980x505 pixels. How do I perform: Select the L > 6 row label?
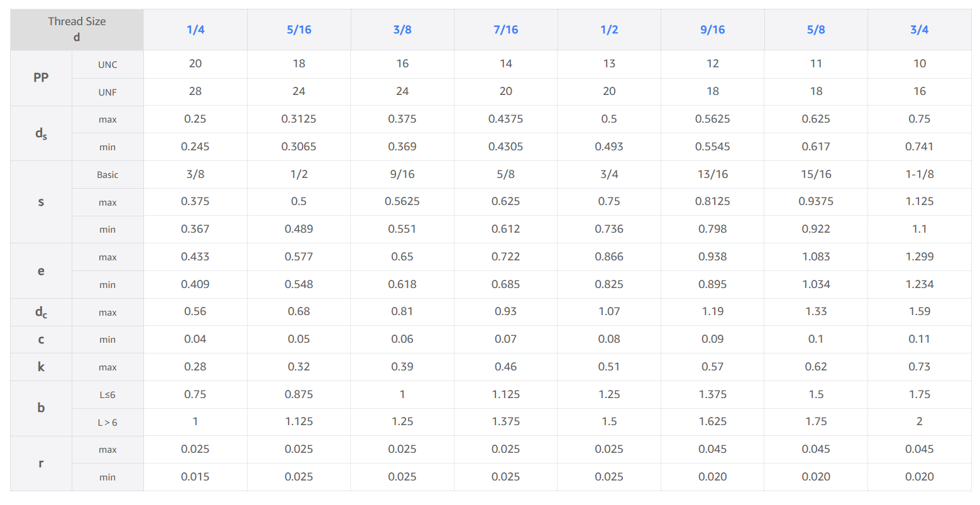click(x=107, y=423)
